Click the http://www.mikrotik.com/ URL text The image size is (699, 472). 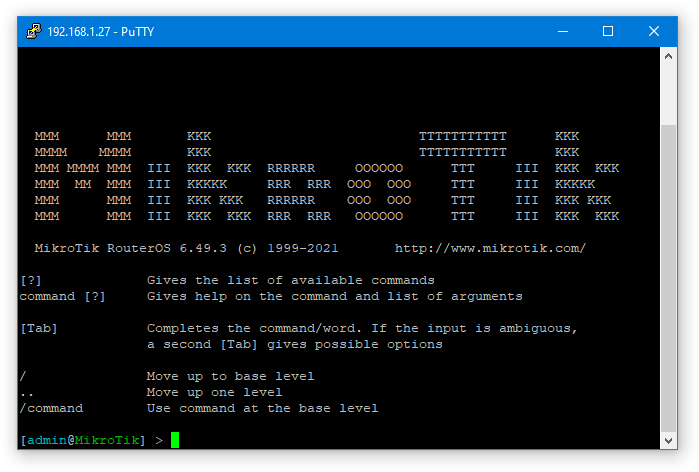(x=490, y=248)
